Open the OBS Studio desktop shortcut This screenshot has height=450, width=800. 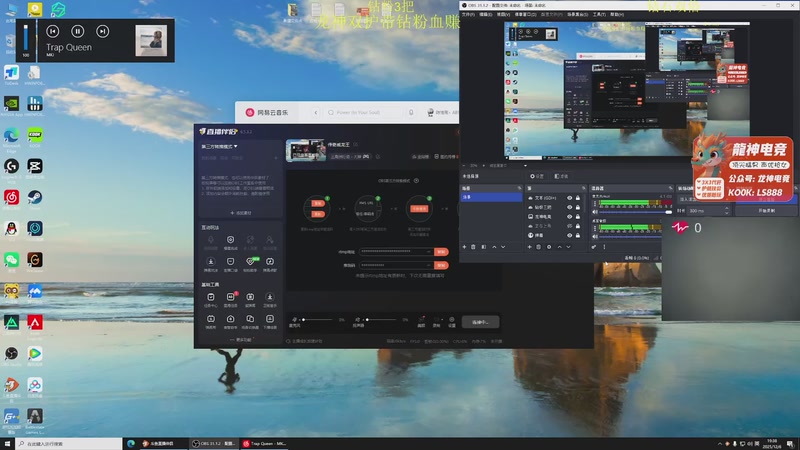pyautogui.click(x=11, y=354)
